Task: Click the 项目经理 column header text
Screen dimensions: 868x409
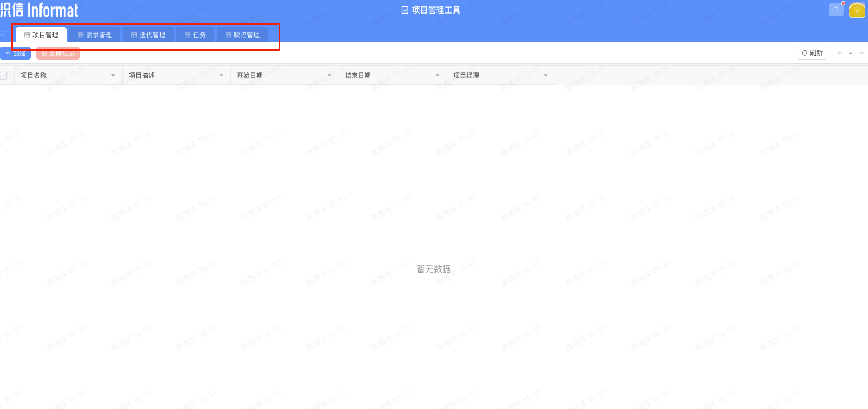Action: point(466,76)
